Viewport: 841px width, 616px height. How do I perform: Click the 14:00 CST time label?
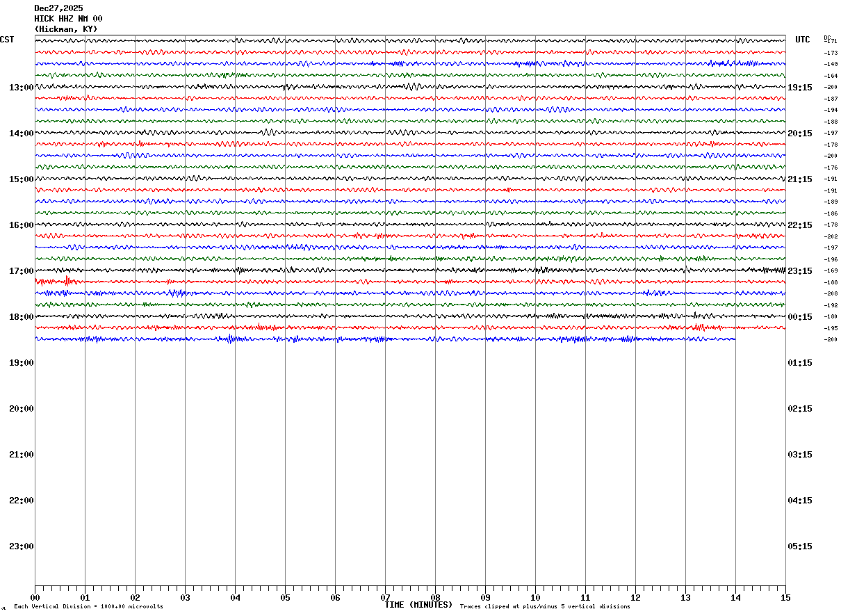pos(22,133)
